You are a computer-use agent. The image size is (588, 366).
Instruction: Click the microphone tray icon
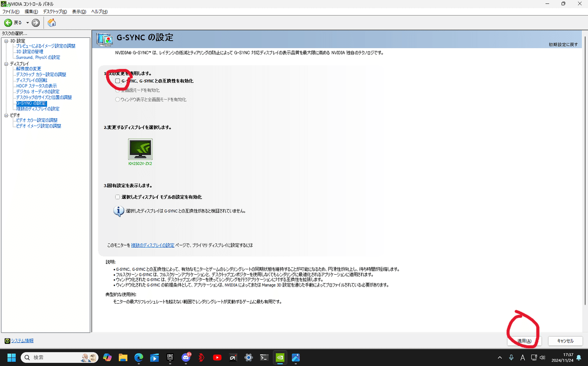click(x=511, y=357)
